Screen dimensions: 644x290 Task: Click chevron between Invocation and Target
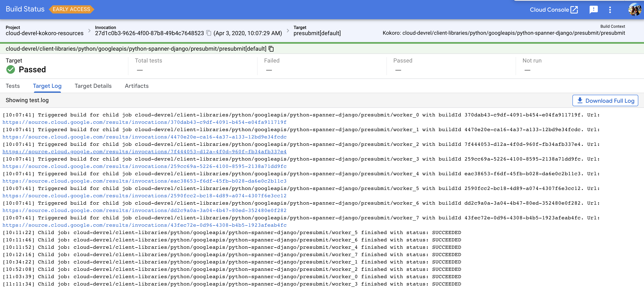pyautogui.click(x=288, y=31)
